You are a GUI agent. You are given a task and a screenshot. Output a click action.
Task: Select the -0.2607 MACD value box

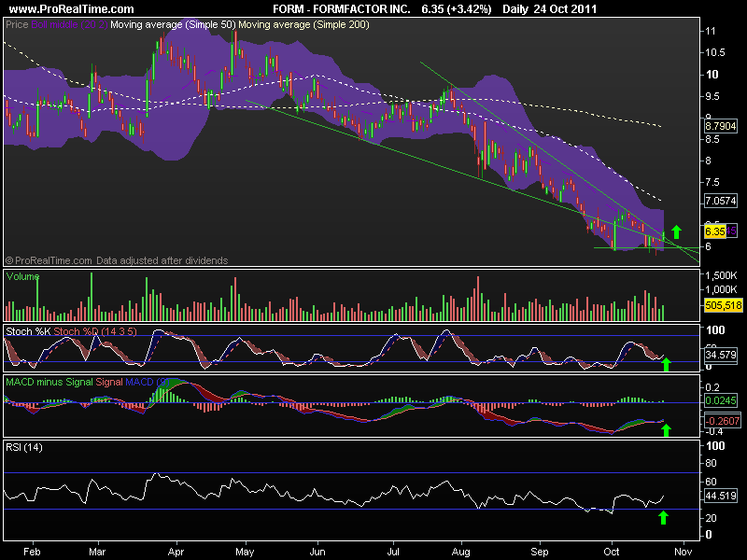pyautogui.click(x=722, y=421)
